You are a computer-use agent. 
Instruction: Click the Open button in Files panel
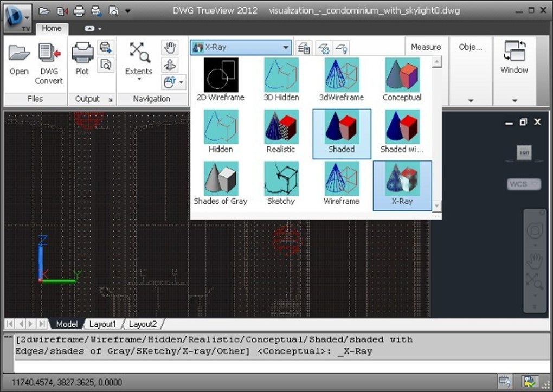19,59
